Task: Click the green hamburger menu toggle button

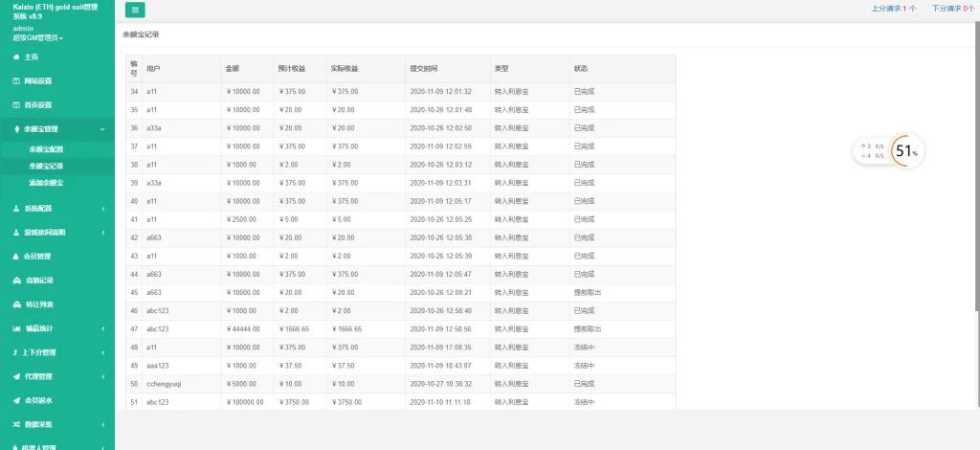Action: [x=135, y=10]
